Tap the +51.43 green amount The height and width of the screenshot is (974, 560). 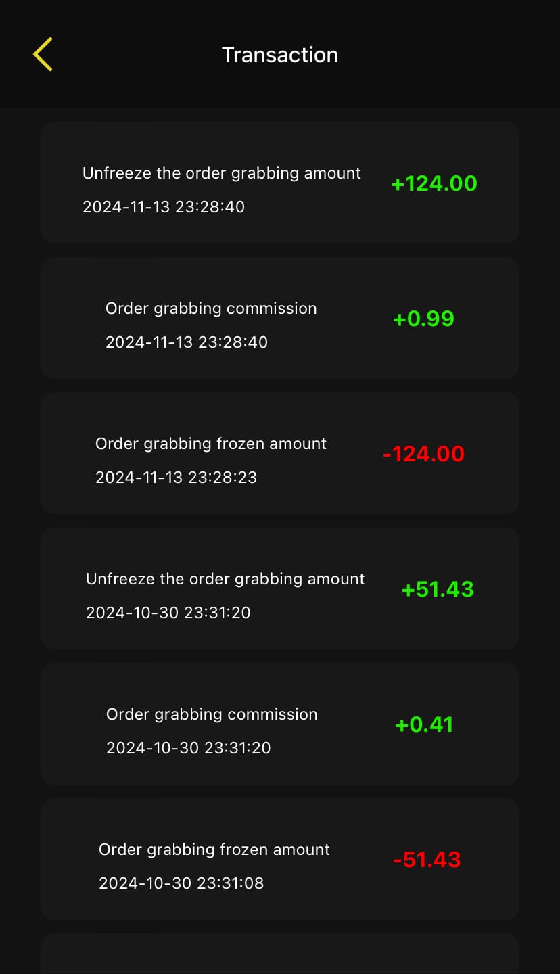(x=438, y=589)
